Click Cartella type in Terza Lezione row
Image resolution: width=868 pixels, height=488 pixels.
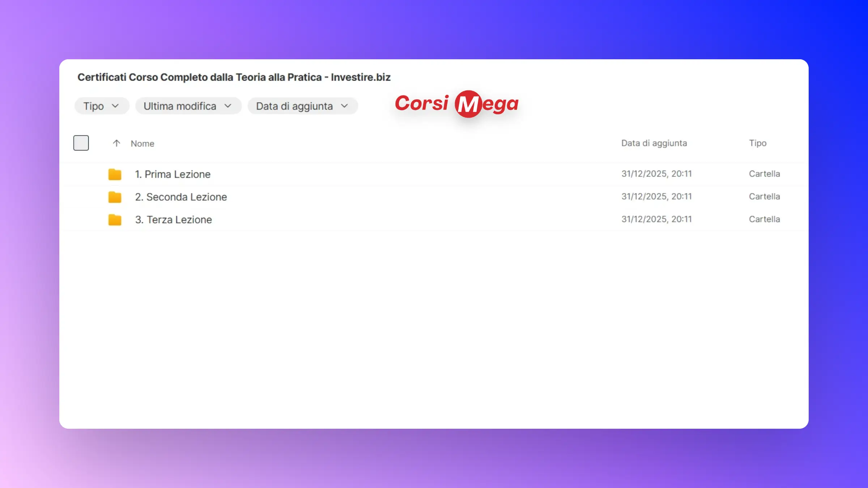[764, 219]
